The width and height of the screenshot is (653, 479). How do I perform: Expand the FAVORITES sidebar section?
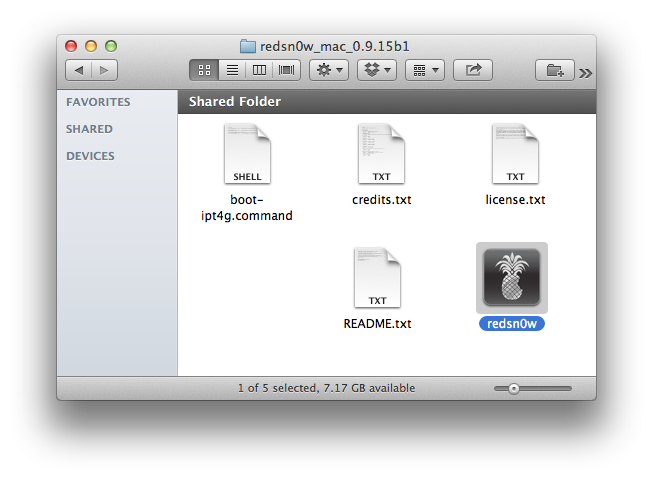pyautogui.click(x=98, y=102)
